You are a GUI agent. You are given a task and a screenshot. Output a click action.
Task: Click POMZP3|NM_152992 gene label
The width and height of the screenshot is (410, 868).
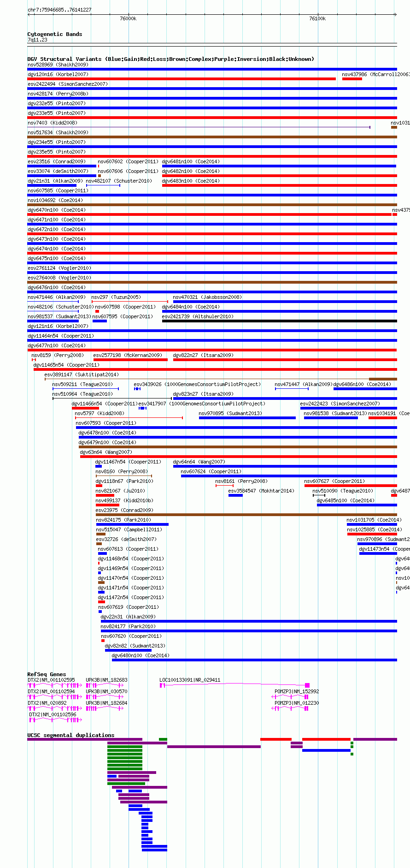coord(297,691)
